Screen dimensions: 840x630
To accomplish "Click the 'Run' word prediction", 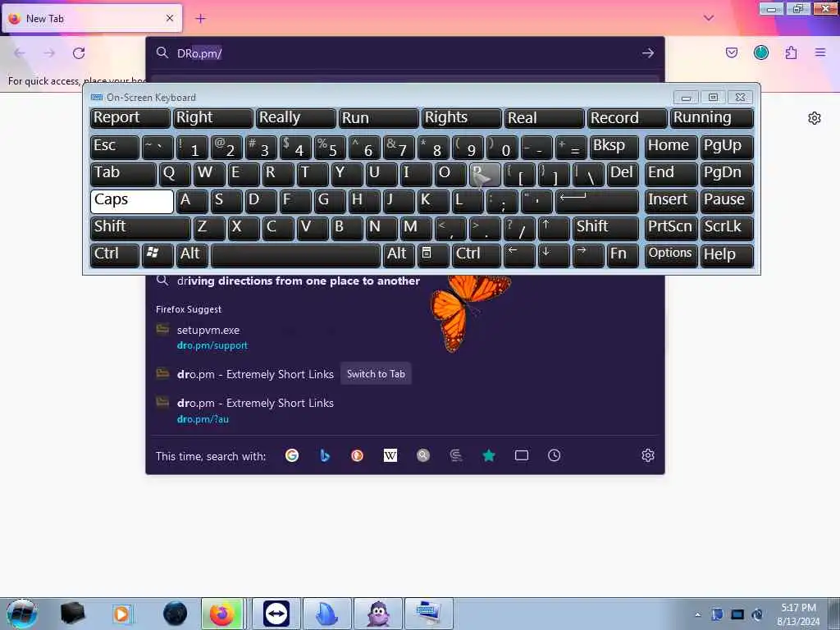I will click(379, 118).
